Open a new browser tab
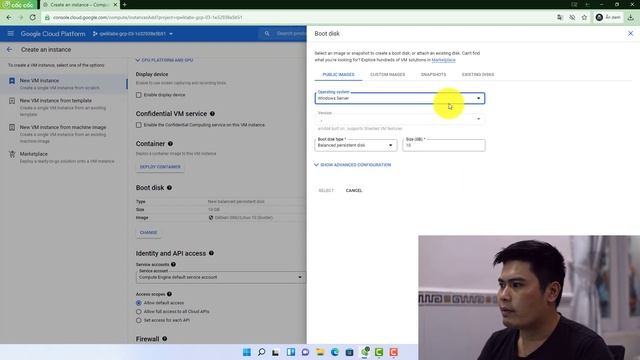640x360 pixels. pos(124,4)
